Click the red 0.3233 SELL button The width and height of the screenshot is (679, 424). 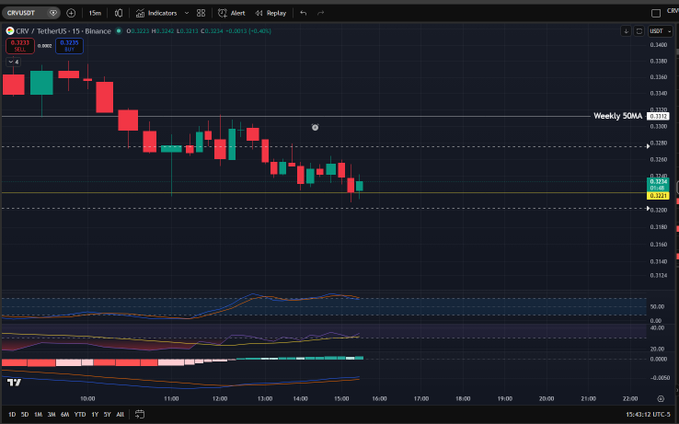pyautogui.click(x=20, y=45)
